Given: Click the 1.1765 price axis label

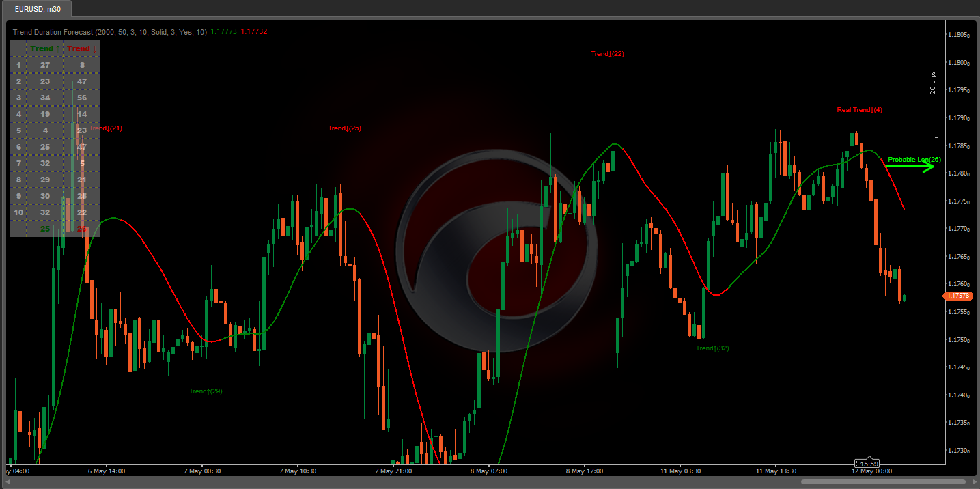Looking at the screenshot, I should pos(959,257).
